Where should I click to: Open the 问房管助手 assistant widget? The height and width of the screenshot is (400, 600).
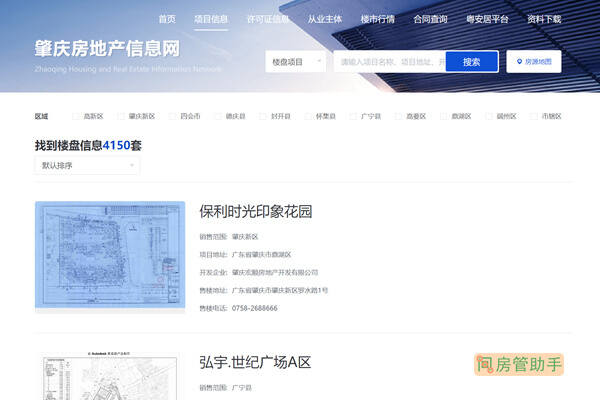click(519, 364)
